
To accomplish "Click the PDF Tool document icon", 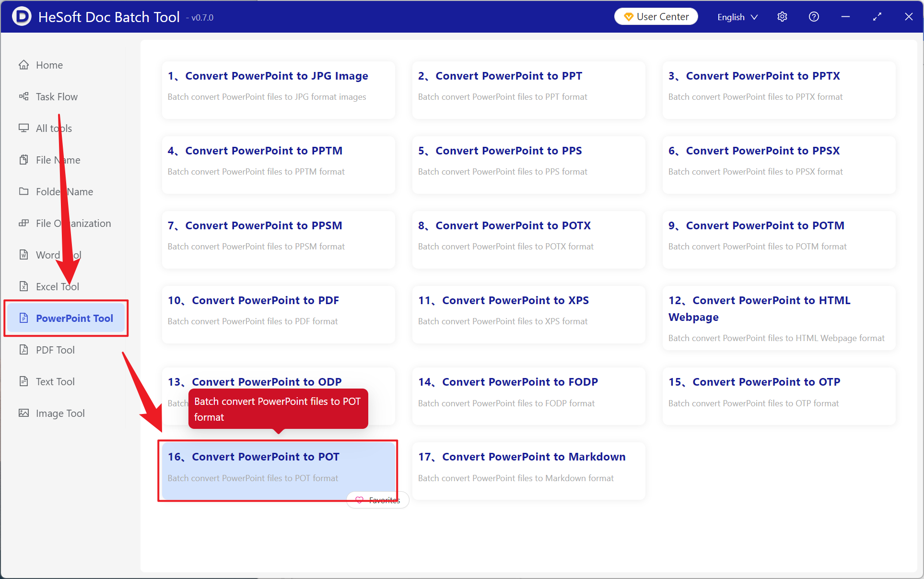I will click(x=23, y=350).
